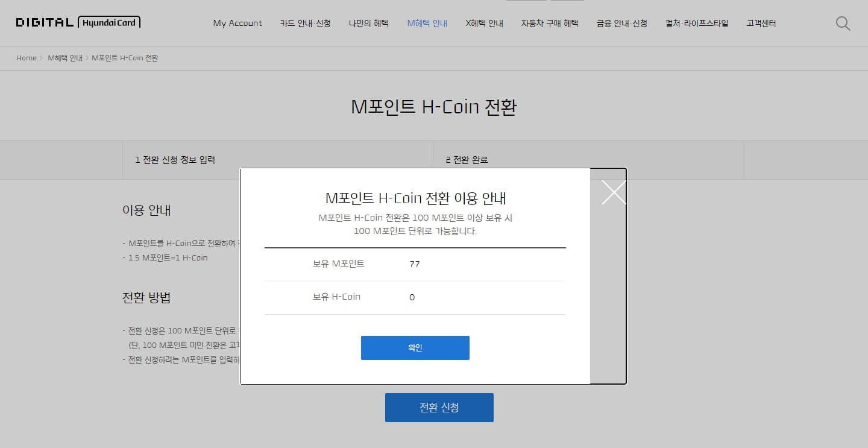
Task: Click the 전환 신청 button
Action: (x=439, y=408)
